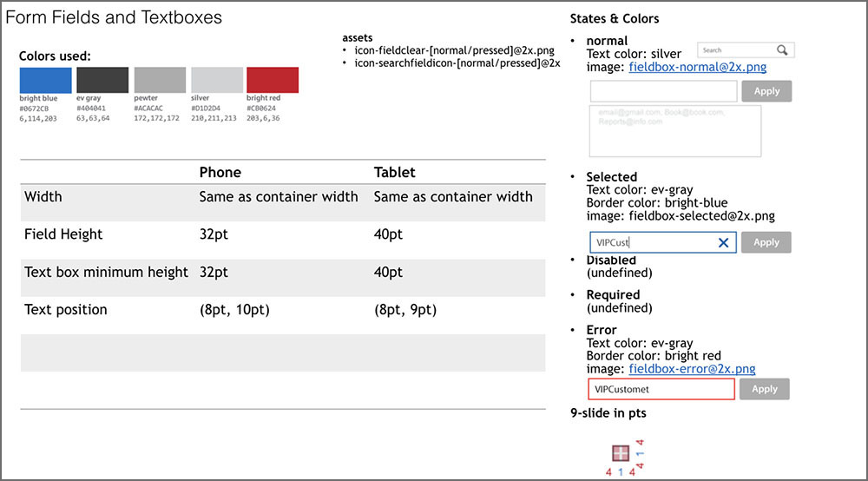
Task: Click the Text box minimum height label
Action: (x=106, y=272)
